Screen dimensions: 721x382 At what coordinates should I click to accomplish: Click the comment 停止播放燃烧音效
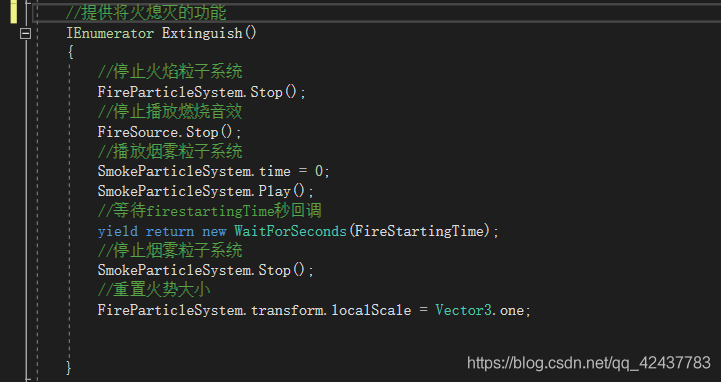[x=170, y=112]
